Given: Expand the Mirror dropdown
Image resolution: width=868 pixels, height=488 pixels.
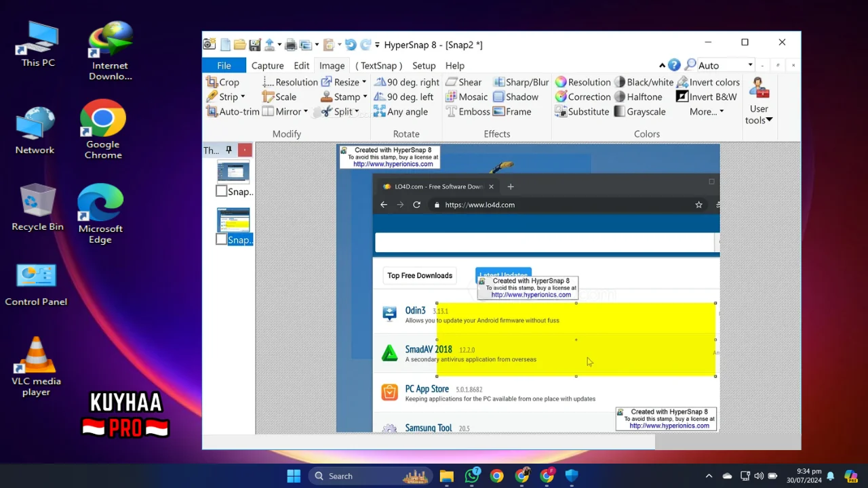Looking at the screenshot, I should (x=306, y=112).
